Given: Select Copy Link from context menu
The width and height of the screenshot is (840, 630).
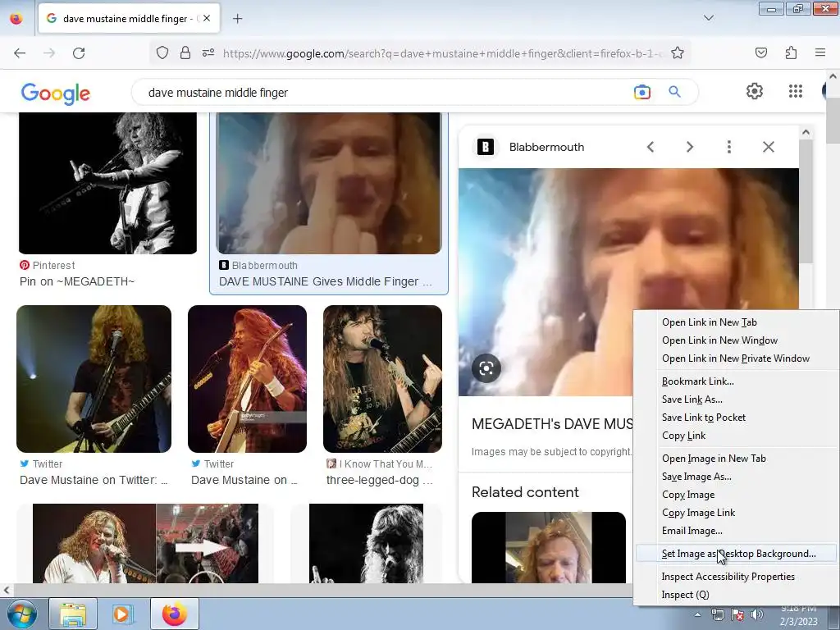Looking at the screenshot, I should pyautogui.click(x=683, y=436).
